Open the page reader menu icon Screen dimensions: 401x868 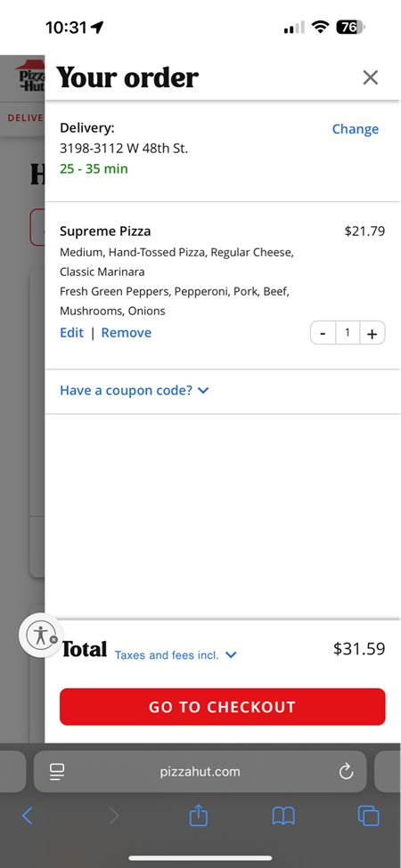pos(57,772)
